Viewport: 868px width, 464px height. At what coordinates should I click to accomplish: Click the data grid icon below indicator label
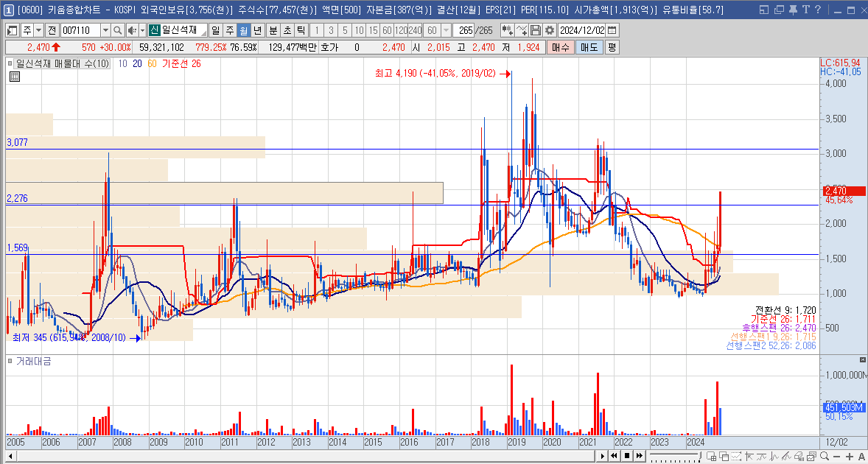point(15,77)
